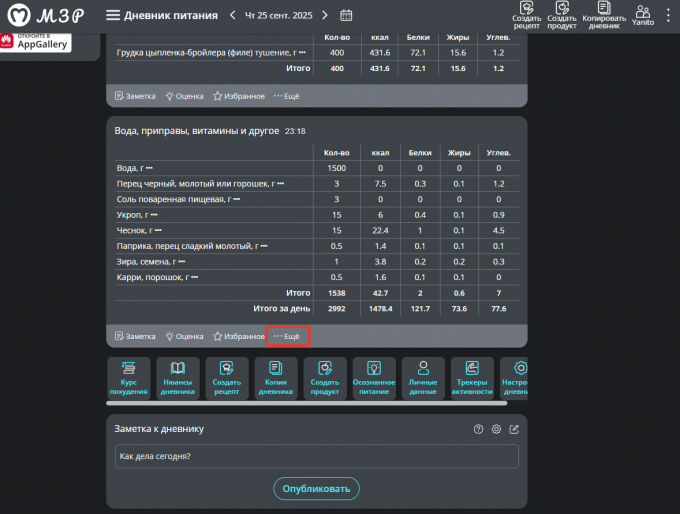The width and height of the screenshot is (680, 514).
Task: Click 'Заметка' under the spices meal
Action: click(136, 336)
